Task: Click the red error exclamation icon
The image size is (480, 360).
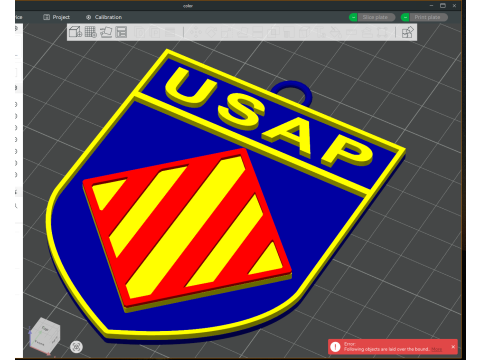Action: coord(335,347)
